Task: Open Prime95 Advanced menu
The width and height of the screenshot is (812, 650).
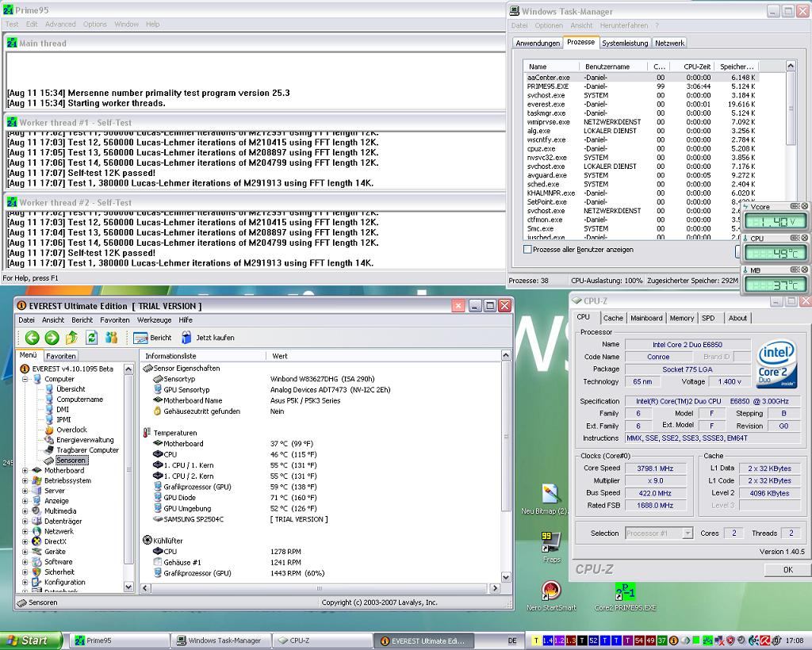Action: 60,25
